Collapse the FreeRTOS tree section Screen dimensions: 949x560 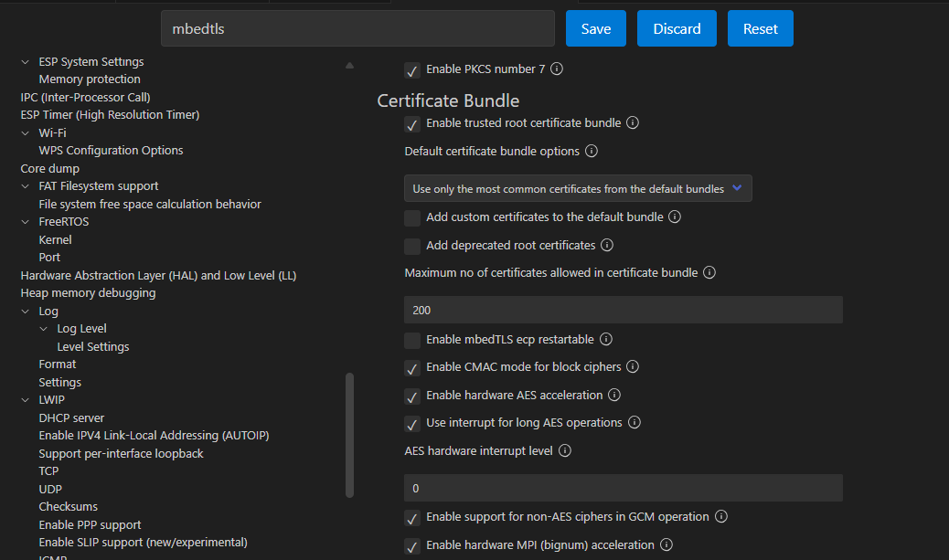[x=26, y=222]
